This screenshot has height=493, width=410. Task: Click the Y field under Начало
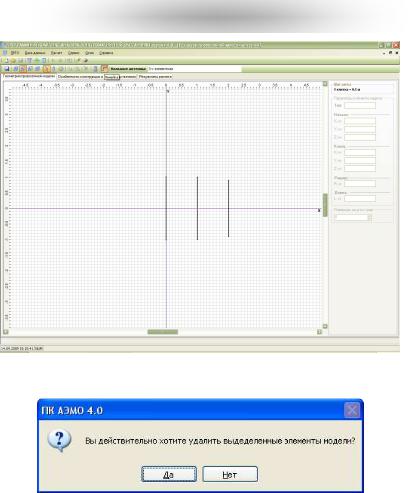pos(360,129)
